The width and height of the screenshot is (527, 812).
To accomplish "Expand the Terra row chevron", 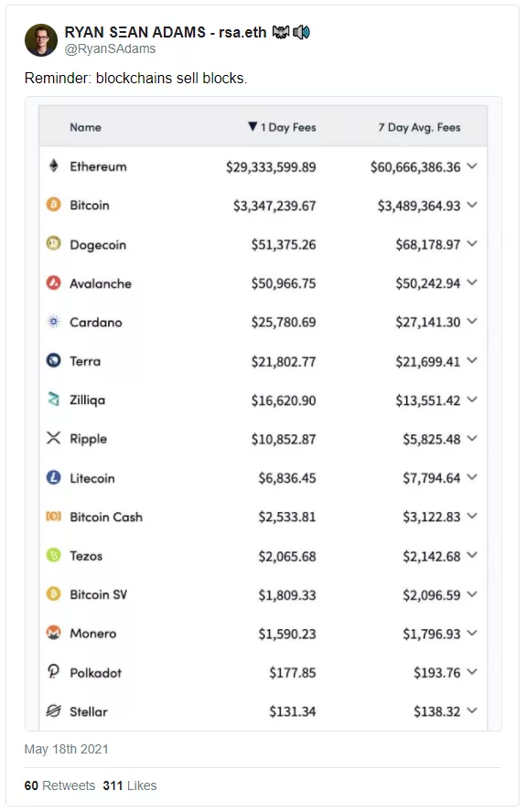I will point(471,360).
